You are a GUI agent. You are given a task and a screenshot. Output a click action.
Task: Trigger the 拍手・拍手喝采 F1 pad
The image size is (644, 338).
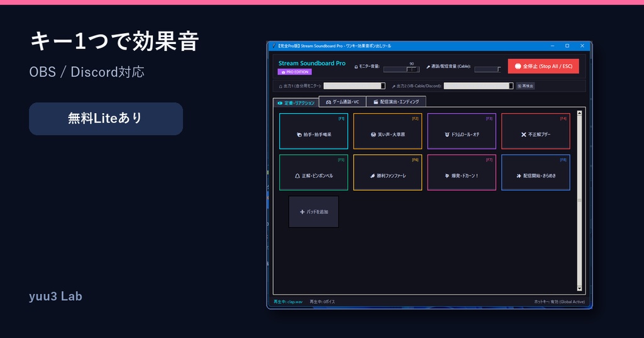click(313, 131)
